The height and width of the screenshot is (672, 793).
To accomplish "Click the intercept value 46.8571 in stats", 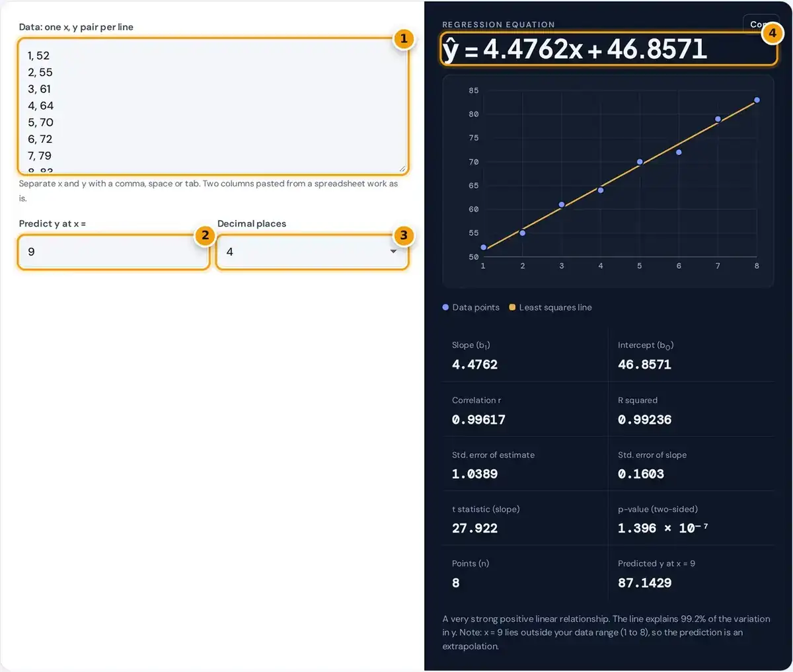I will pyautogui.click(x=644, y=365).
